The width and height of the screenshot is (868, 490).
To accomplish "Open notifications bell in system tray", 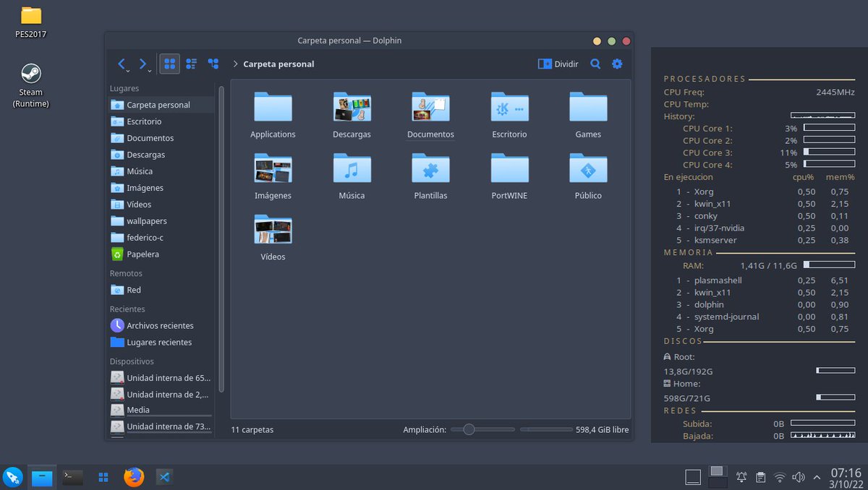I will (741, 477).
